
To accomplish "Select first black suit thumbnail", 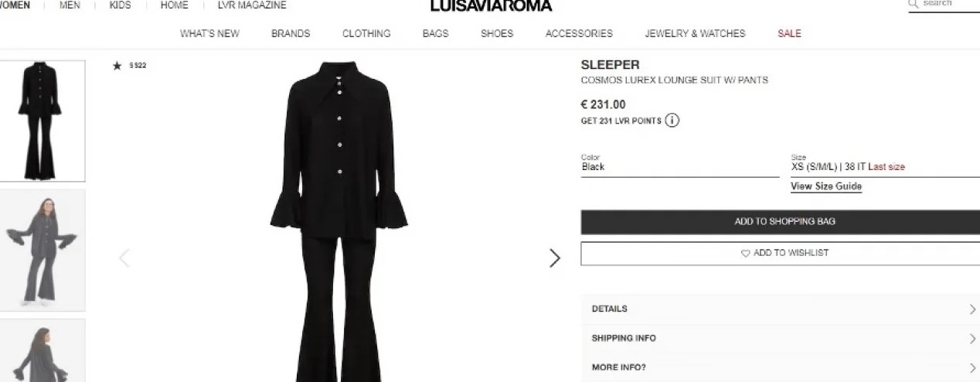I will tap(42, 121).
